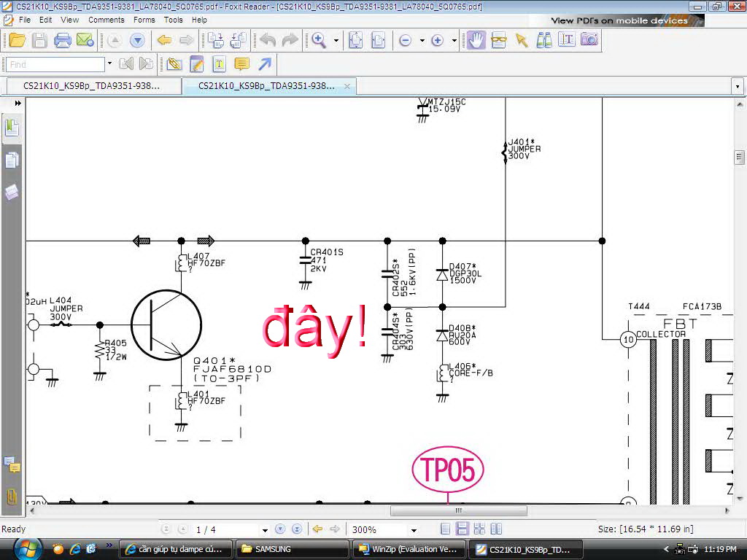Click the attach file paperclip tool
The image size is (747, 560).
(174, 64)
